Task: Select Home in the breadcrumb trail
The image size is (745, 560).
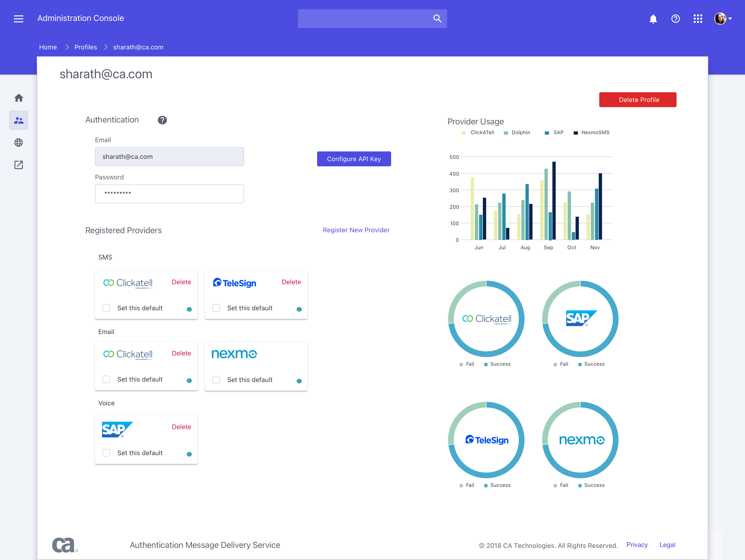Action: (48, 47)
